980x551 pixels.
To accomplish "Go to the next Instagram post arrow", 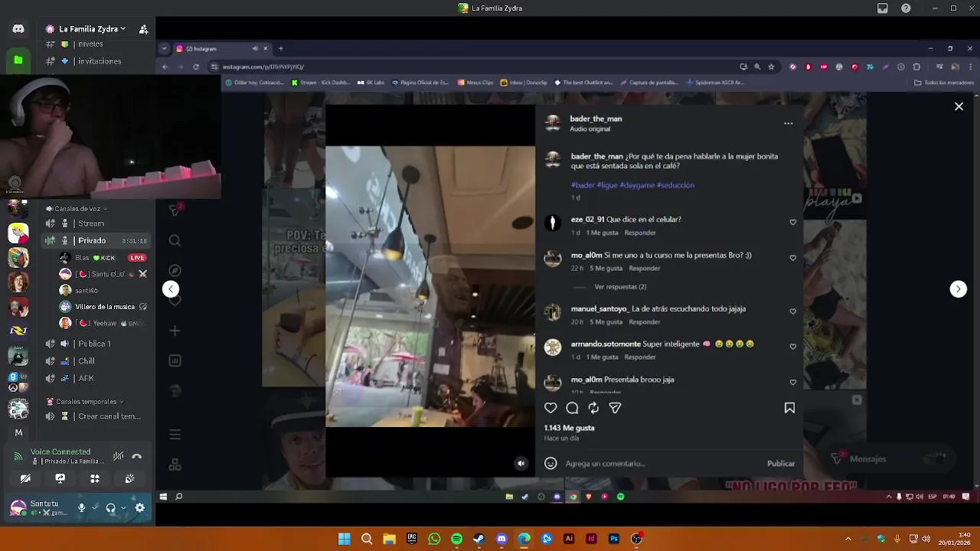I will coord(958,289).
